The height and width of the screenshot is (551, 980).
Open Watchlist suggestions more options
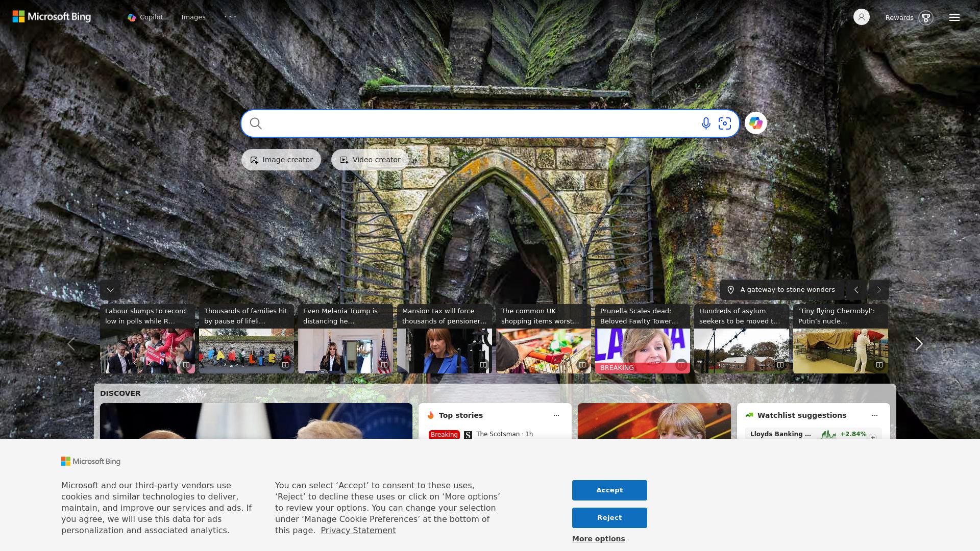[x=875, y=415]
